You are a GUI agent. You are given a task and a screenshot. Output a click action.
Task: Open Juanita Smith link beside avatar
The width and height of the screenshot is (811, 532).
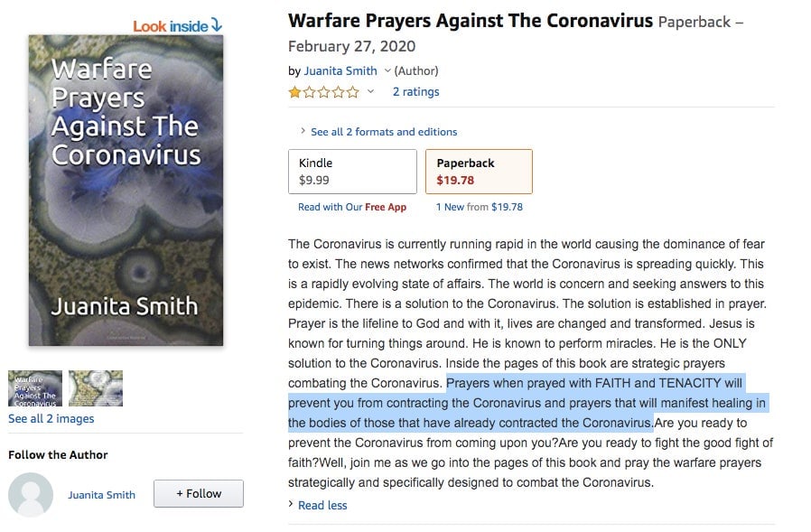tap(101, 495)
